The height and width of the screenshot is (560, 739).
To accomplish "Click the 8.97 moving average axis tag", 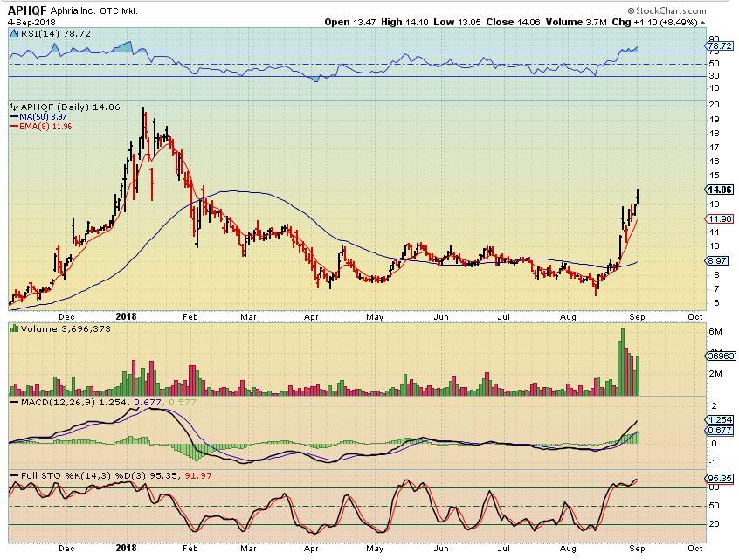I will [x=717, y=260].
